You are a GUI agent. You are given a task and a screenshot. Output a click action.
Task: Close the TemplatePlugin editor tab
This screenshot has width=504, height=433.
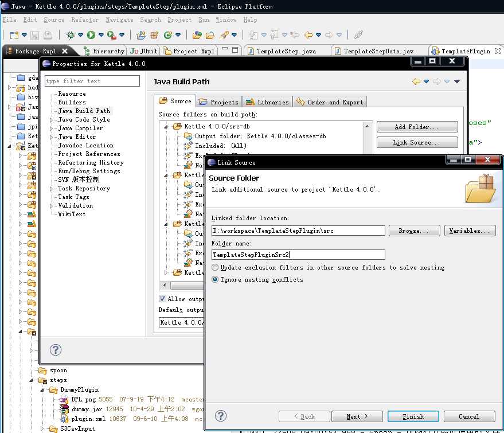(x=498, y=51)
